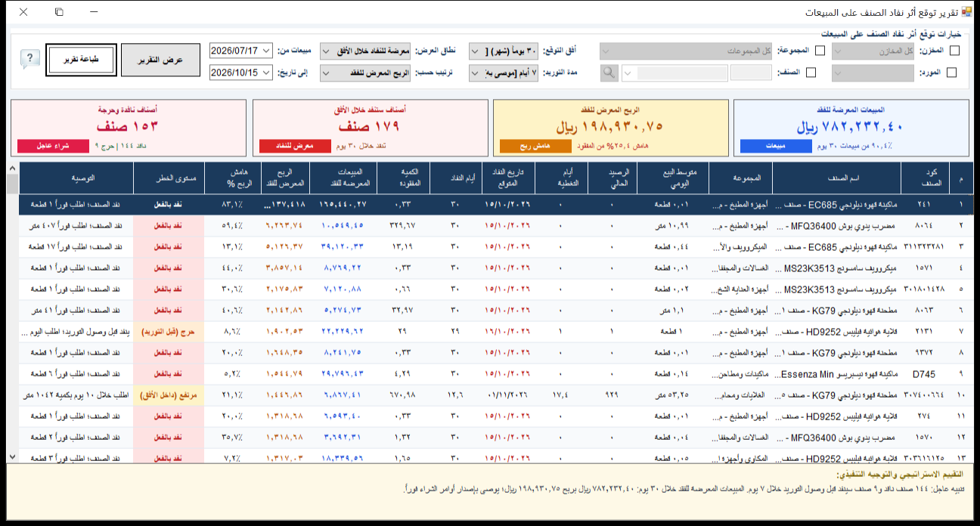
Task: Open the item name combo beside the search icon
Action: pyautogui.click(x=673, y=73)
